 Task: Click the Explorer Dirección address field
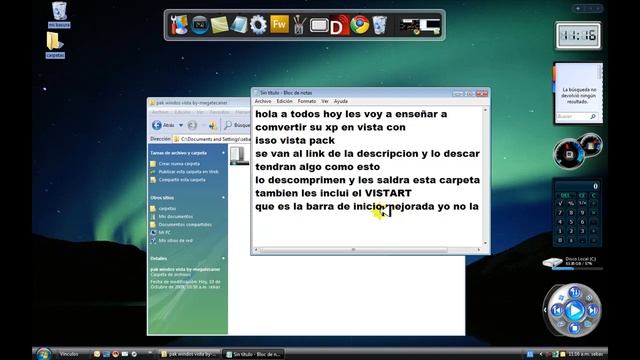coord(211,139)
